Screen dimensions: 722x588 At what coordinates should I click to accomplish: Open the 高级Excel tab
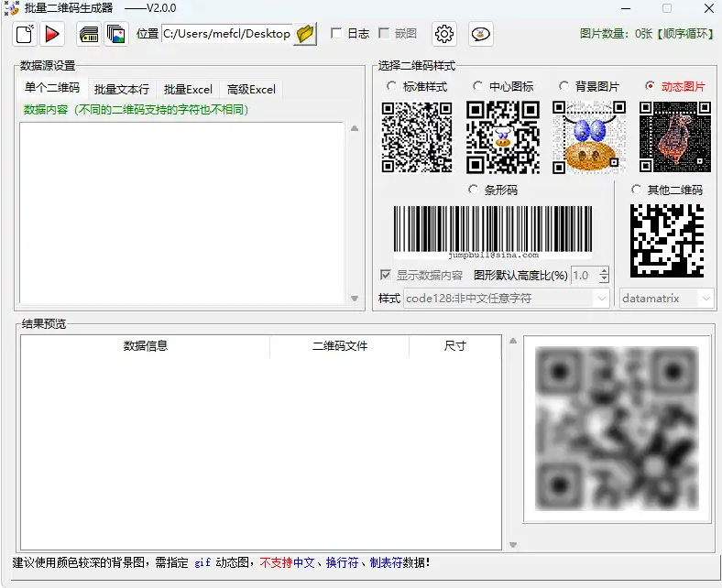click(251, 90)
